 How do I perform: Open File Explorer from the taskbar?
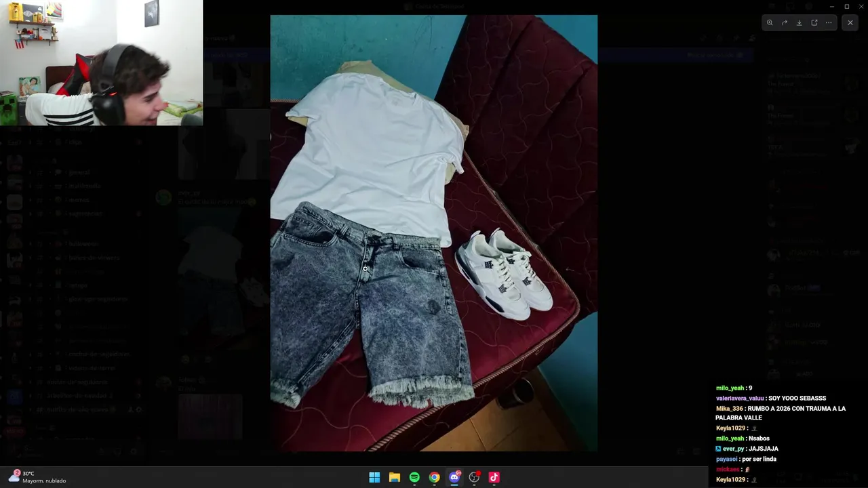click(395, 477)
